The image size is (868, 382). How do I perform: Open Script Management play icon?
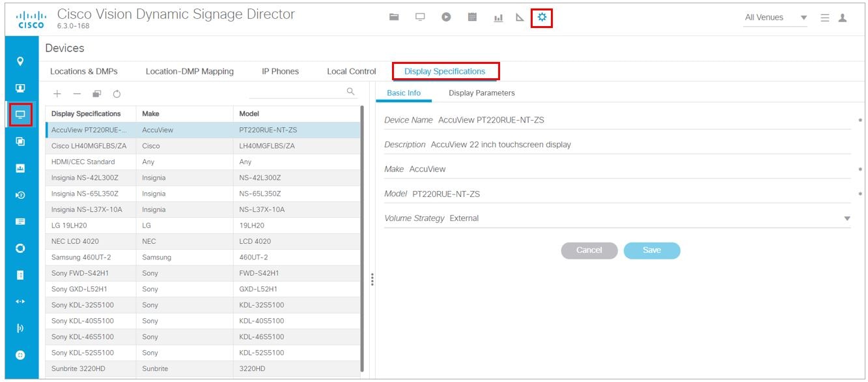(446, 17)
